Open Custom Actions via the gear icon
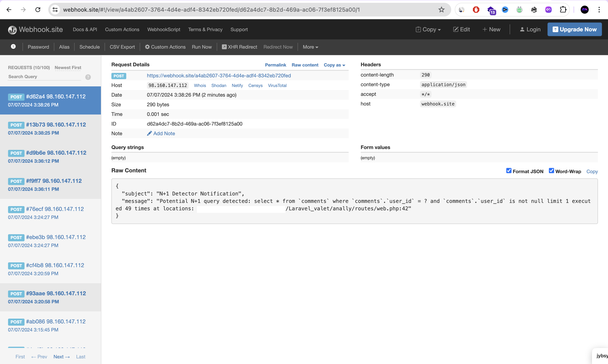The width and height of the screenshot is (608, 364). (x=147, y=47)
